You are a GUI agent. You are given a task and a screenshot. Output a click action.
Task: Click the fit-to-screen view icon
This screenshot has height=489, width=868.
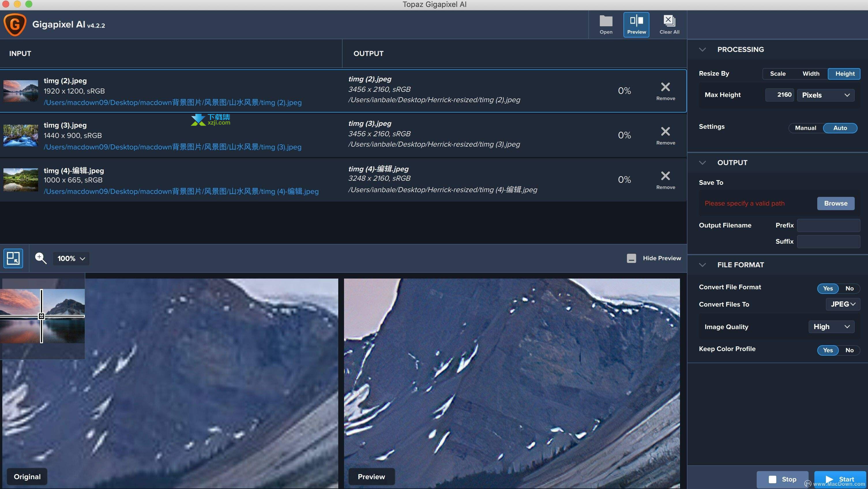[13, 259]
